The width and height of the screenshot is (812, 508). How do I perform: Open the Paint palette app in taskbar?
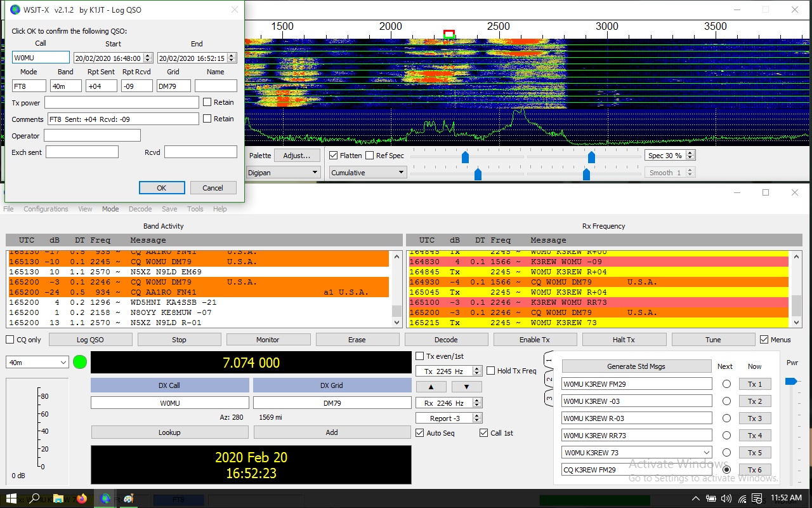coord(128,498)
